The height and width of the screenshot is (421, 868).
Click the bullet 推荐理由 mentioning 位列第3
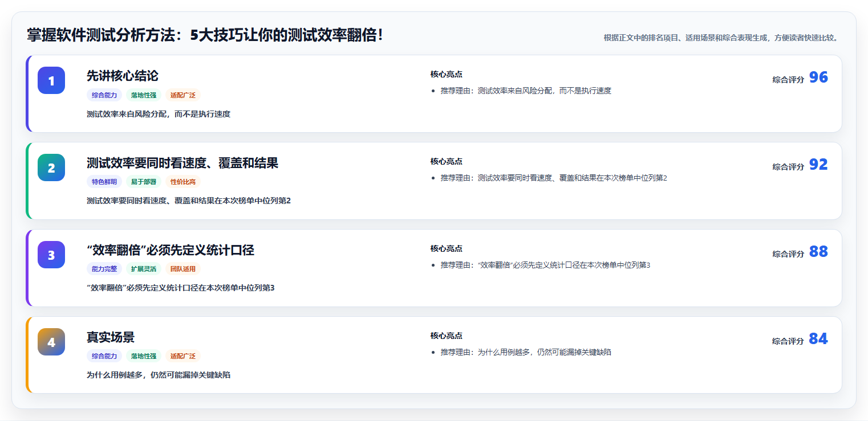pos(545,265)
